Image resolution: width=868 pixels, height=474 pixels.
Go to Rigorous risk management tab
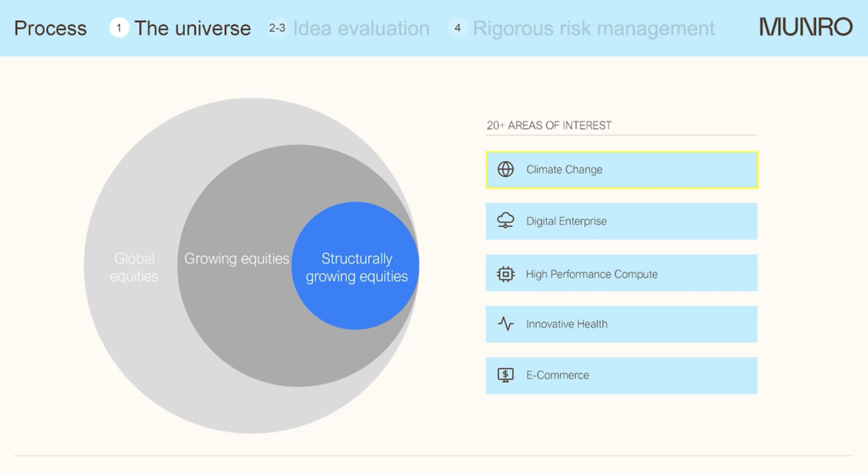pos(593,28)
